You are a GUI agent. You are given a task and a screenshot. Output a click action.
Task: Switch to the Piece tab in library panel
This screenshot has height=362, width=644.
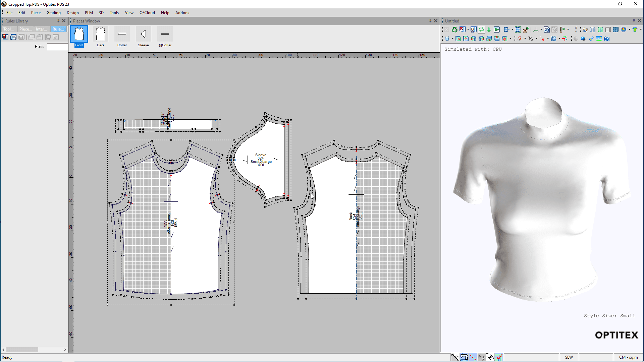(25, 29)
